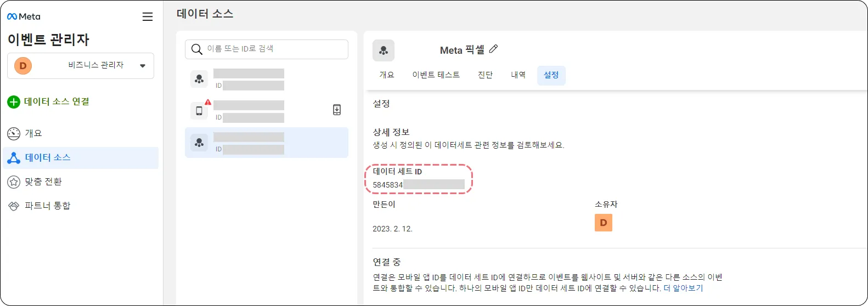Image resolution: width=868 pixels, height=306 pixels.
Task: Click the search magnifier icon
Action: click(196, 49)
